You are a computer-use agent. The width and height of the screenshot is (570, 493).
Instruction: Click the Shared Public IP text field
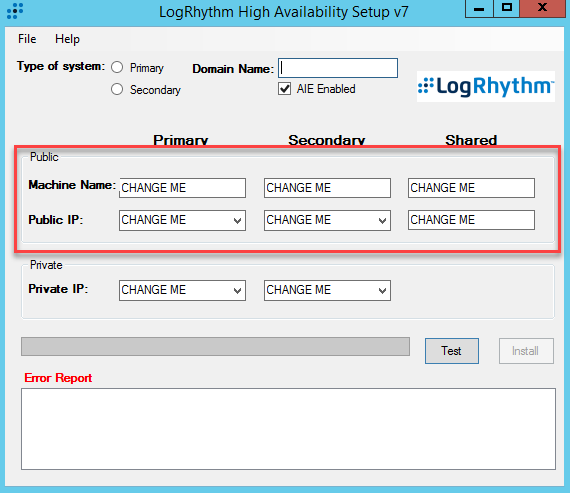[x=471, y=220]
